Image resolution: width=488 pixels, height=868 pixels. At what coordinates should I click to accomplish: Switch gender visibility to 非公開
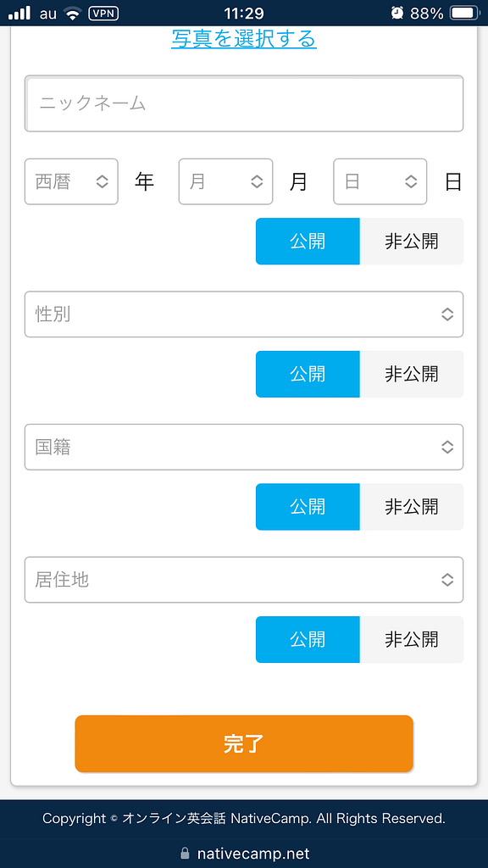[x=412, y=374]
